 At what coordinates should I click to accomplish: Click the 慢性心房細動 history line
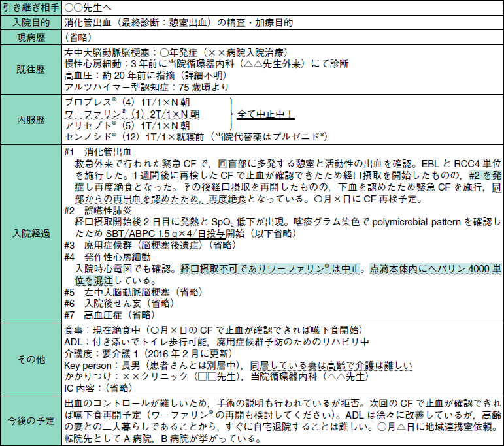pos(207,64)
